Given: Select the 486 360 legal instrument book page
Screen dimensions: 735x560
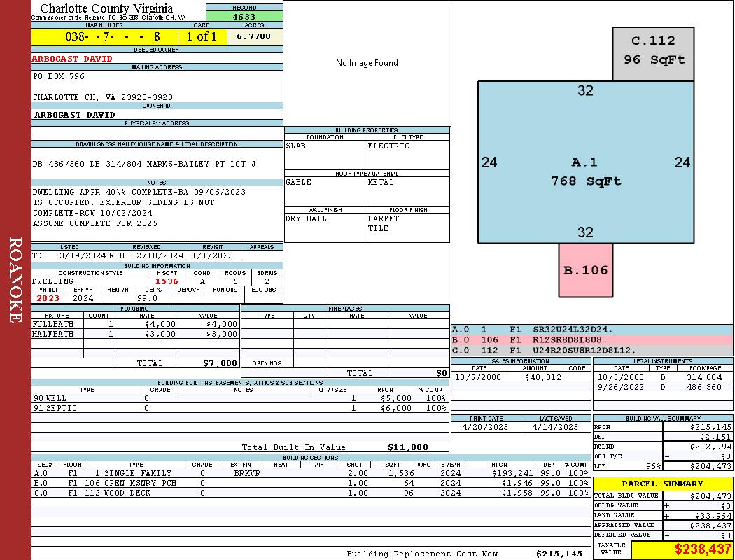Looking at the screenshot, I should click(x=704, y=387).
